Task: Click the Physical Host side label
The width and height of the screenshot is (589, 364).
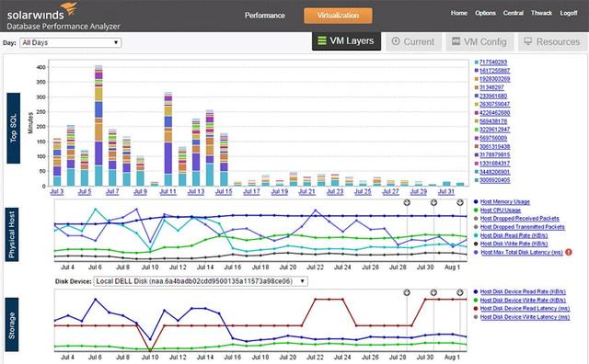Action: click(x=12, y=234)
